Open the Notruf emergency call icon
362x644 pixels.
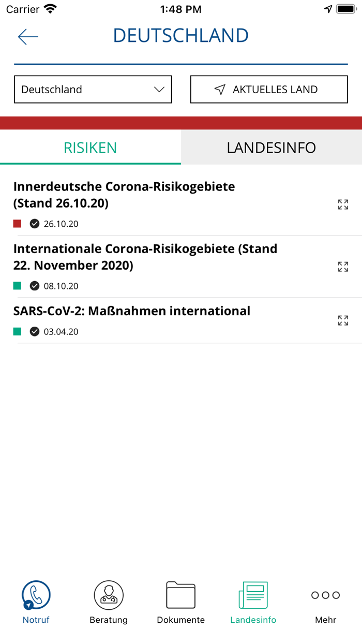click(36, 595)
